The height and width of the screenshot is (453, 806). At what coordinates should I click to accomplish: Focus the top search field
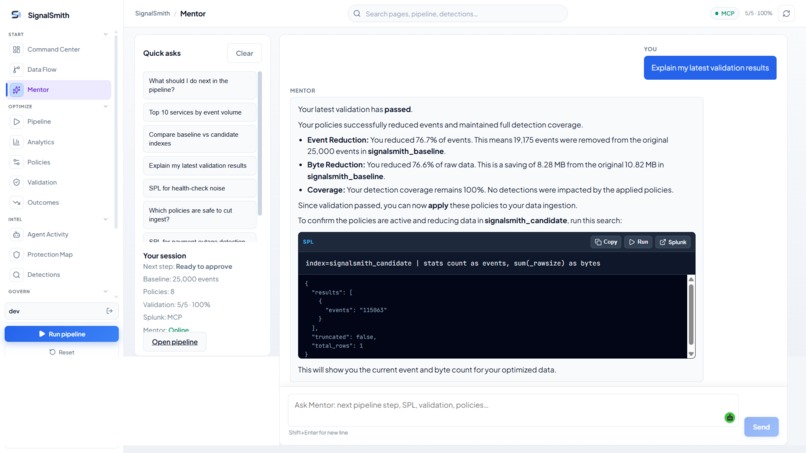point(457,14)
